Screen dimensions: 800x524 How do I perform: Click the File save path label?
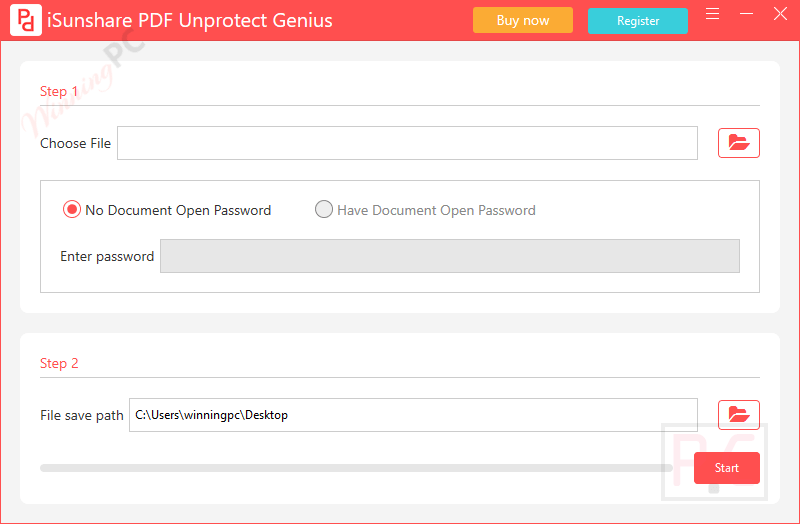tap(82, 415)
